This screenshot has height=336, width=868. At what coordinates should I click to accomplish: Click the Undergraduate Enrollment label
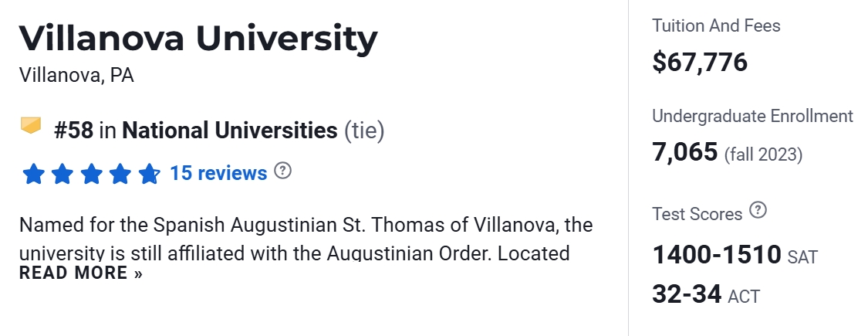coord(752,117)
